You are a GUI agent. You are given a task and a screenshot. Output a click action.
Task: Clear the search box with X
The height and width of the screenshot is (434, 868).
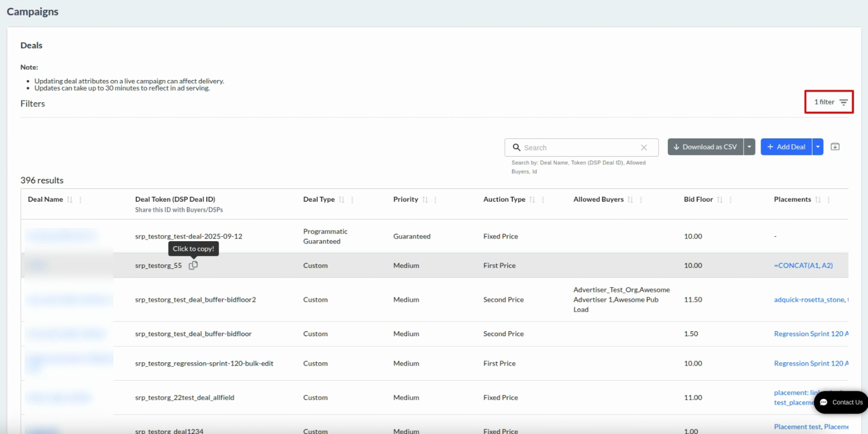(644, 148)
